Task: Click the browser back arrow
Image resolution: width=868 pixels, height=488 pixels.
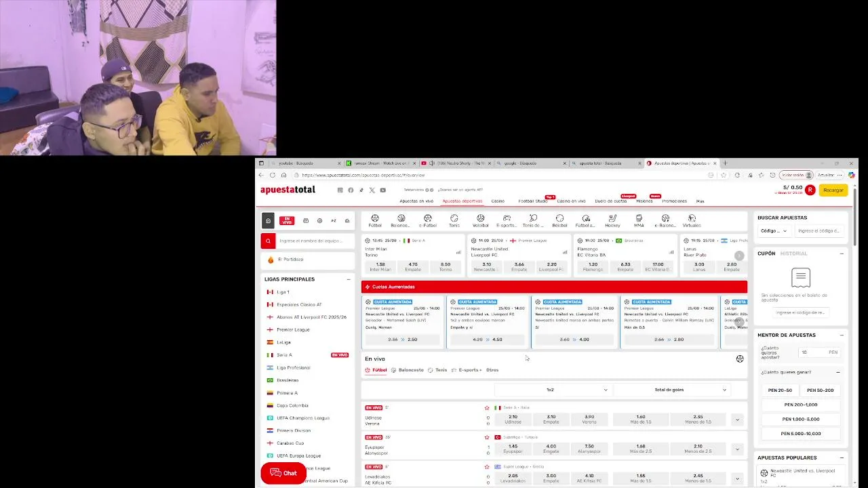Action: 261,175
